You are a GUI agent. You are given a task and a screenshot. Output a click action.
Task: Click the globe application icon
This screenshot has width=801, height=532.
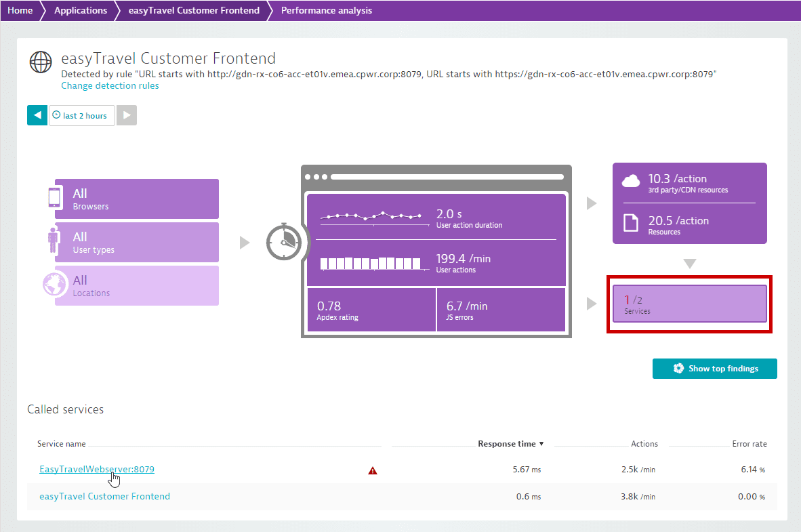click(41, 62)
